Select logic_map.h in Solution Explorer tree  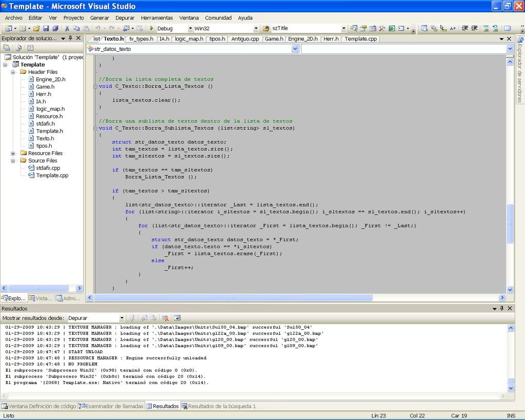click(51, 109)
